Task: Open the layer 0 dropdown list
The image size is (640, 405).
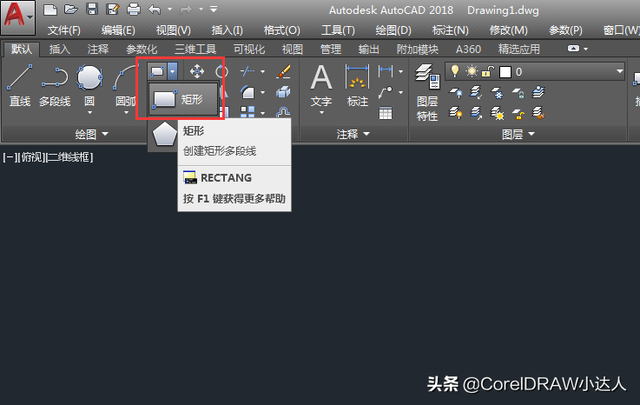Action: coord(620,71)
